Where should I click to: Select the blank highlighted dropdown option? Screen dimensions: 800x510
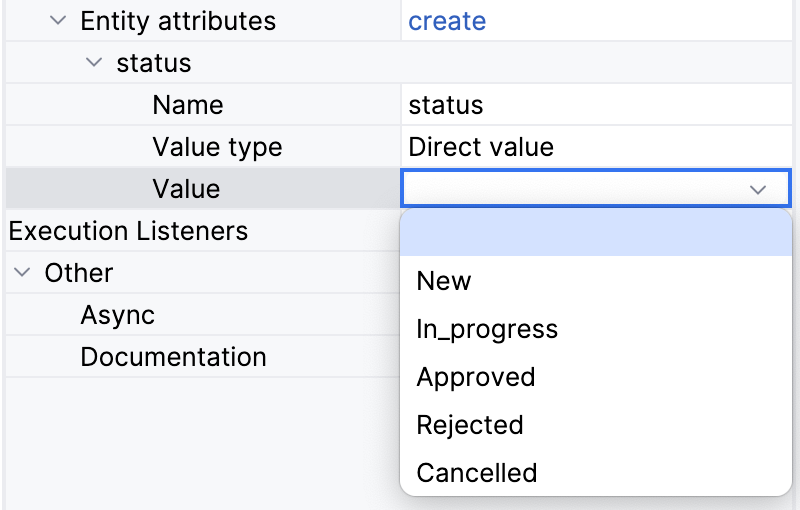point(595,233)
